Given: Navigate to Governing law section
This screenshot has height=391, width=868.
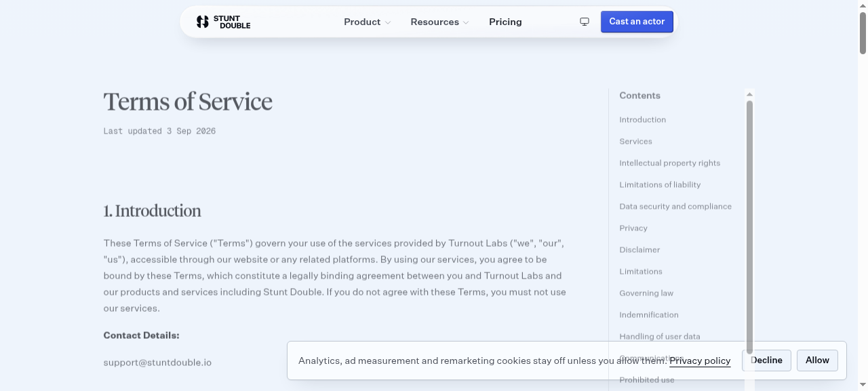Looking at the screenshot, I should [646, 293].
